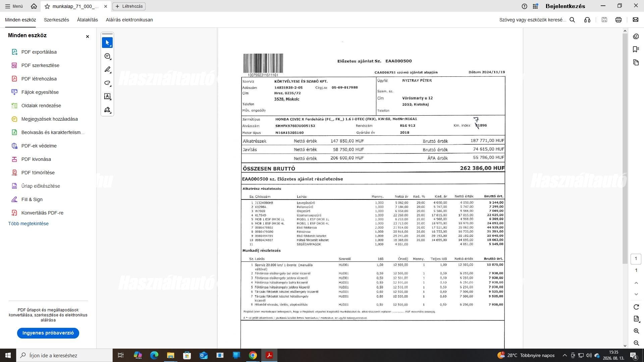Star the munkalap_71_000 document tab
The image size is (644, 362).
pos(47,6)
